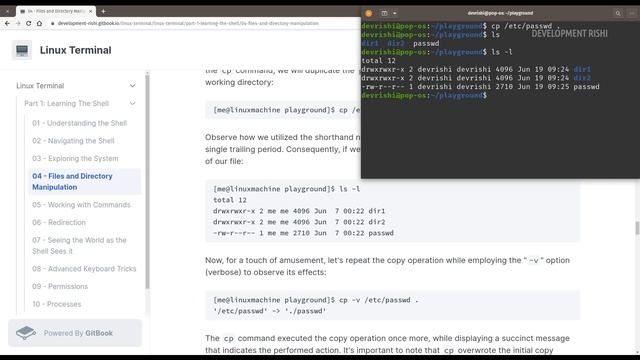Screen dimensions: 640x360
Task: Open 03 - Exploring the System page
Action: pyautogui.click(x=75, y=158)
